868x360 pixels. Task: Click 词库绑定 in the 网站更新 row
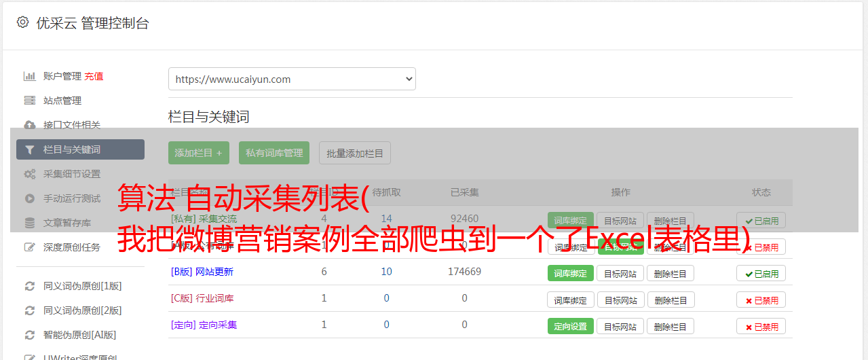(571, 274)
